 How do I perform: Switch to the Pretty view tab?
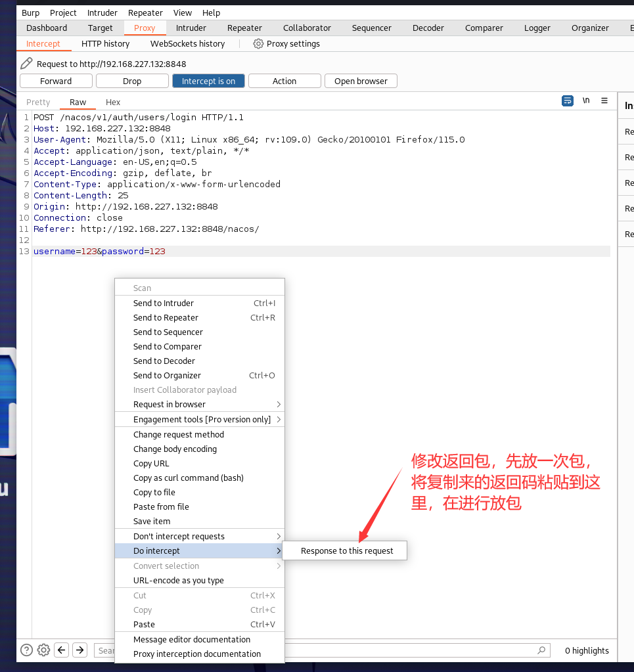[38, 102]
